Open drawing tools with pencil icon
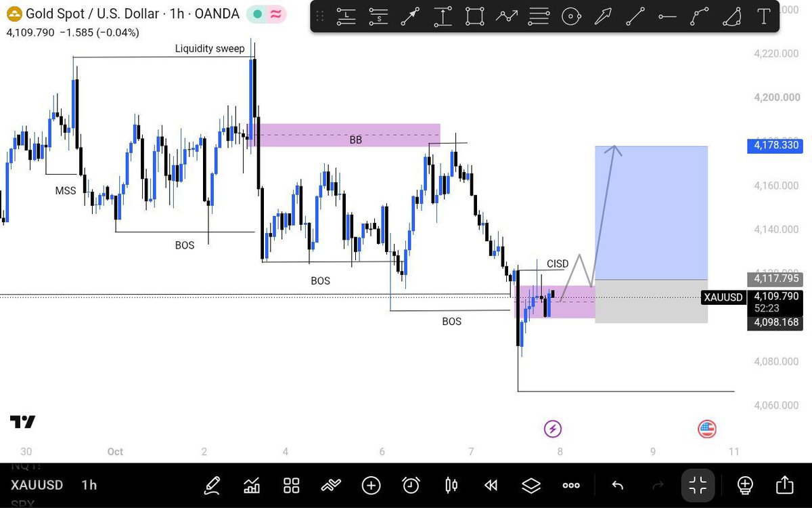The width and height of the screenshot is (812, 508). click(212, 485)
